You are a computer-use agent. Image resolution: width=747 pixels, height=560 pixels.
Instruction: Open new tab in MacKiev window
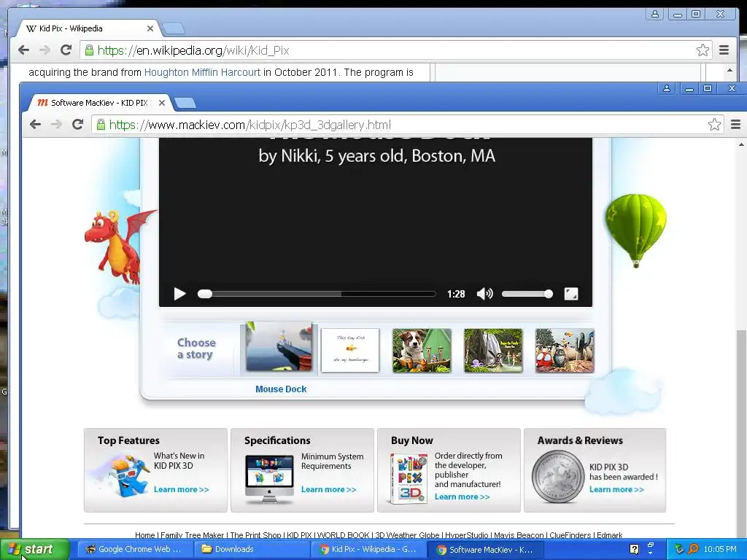(185, 102)
